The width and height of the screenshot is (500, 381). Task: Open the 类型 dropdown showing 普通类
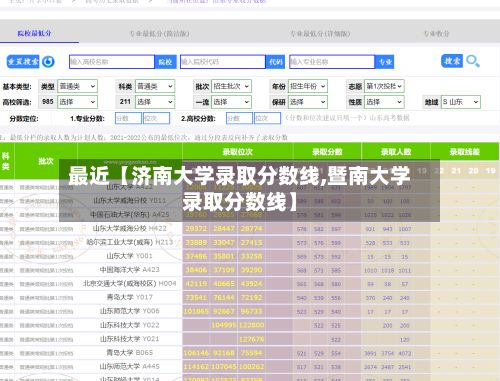77,87
